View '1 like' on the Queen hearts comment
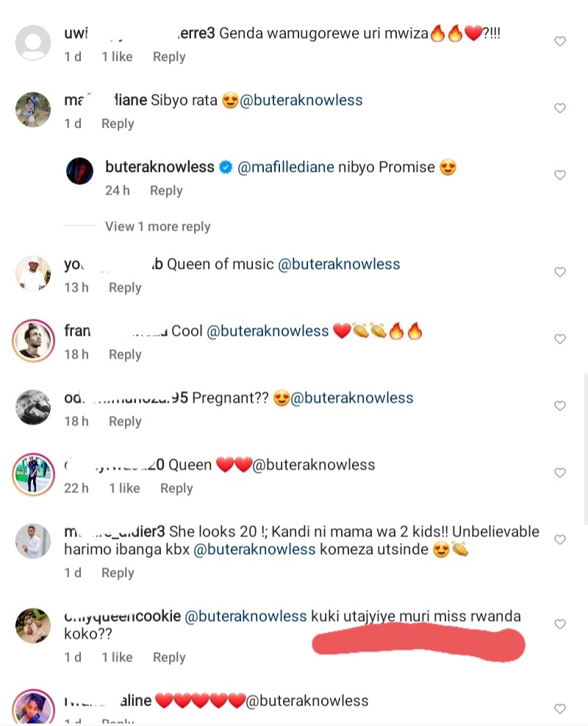This screenshot has height=726, width=588. [x=124, y=488]
